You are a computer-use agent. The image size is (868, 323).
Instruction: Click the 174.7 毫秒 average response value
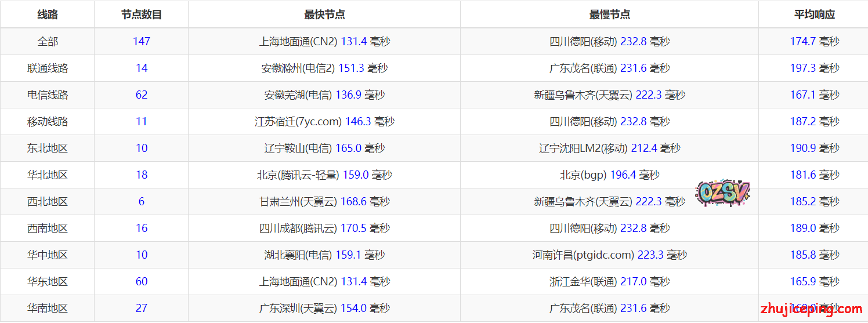(x=814, y=41)
